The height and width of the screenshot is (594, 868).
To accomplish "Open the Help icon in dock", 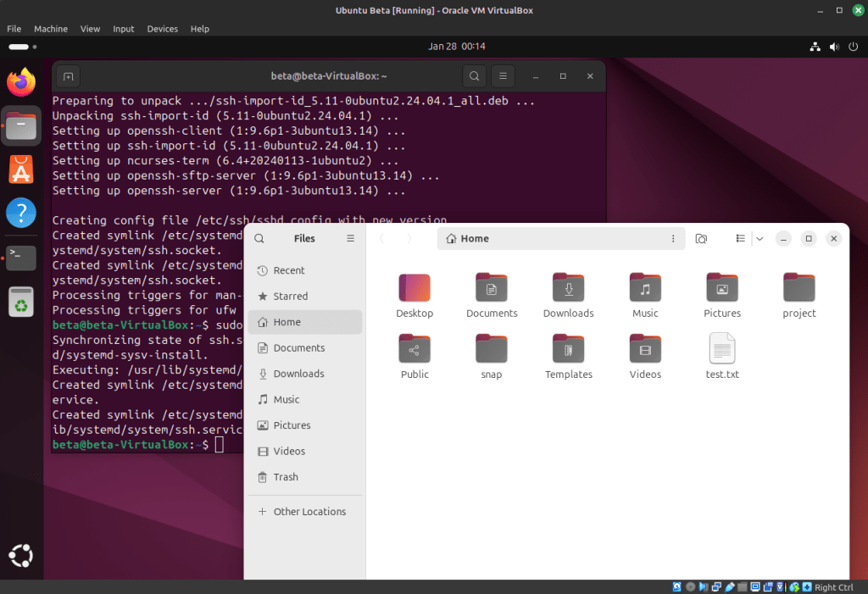I will pyautogui.click(x=21, y=214).
